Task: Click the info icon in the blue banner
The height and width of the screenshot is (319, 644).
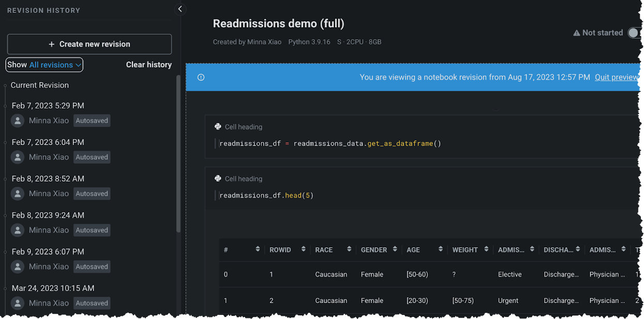Action: click(201, 77)
